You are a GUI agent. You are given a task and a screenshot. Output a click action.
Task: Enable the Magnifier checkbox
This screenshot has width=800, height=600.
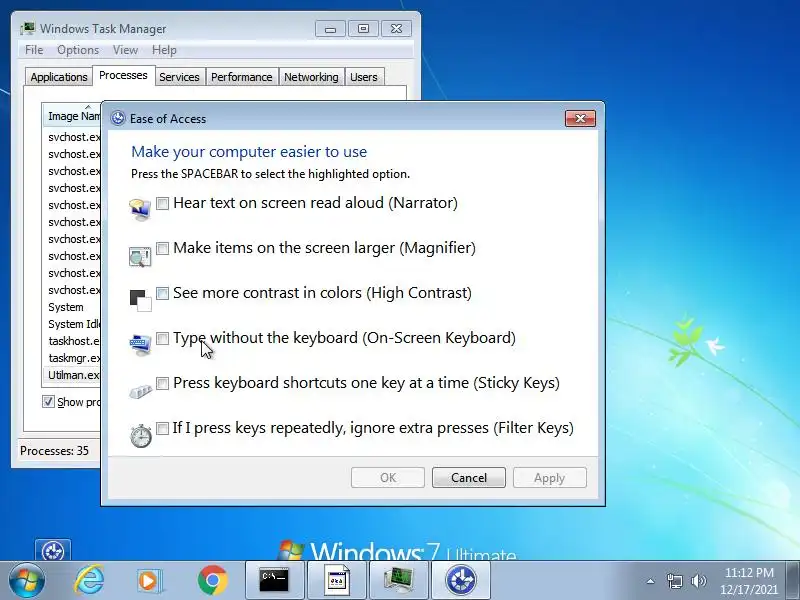pos(162,248)
